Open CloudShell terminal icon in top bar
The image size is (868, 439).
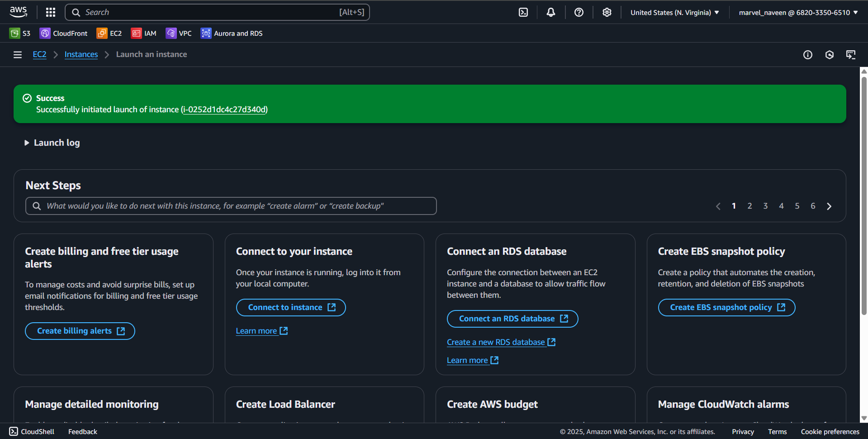[x=523, y=12]
